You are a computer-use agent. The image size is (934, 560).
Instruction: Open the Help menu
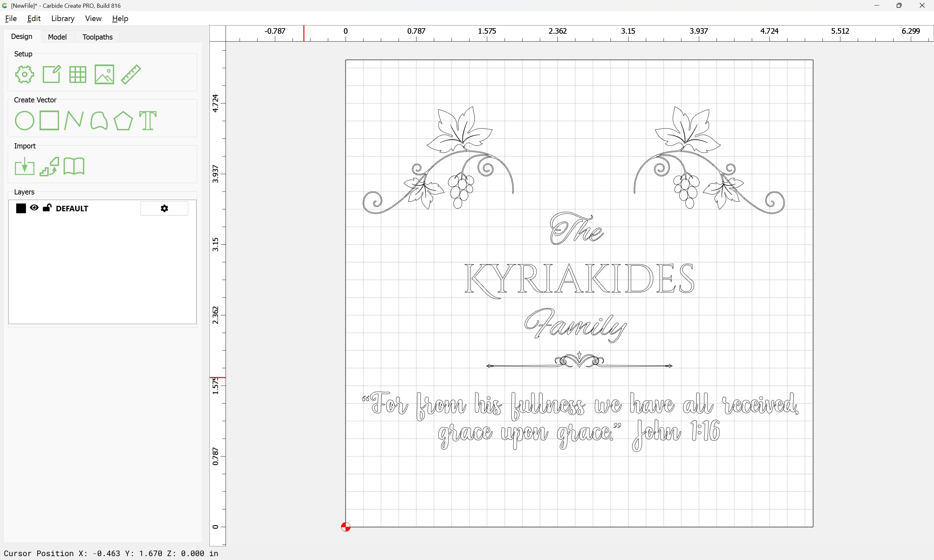click(120, 18)
